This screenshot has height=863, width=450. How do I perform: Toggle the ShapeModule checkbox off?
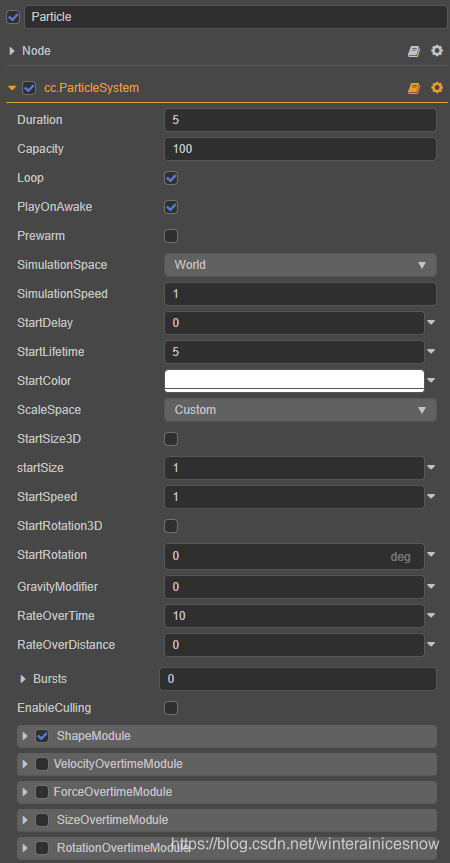point(42,736)
